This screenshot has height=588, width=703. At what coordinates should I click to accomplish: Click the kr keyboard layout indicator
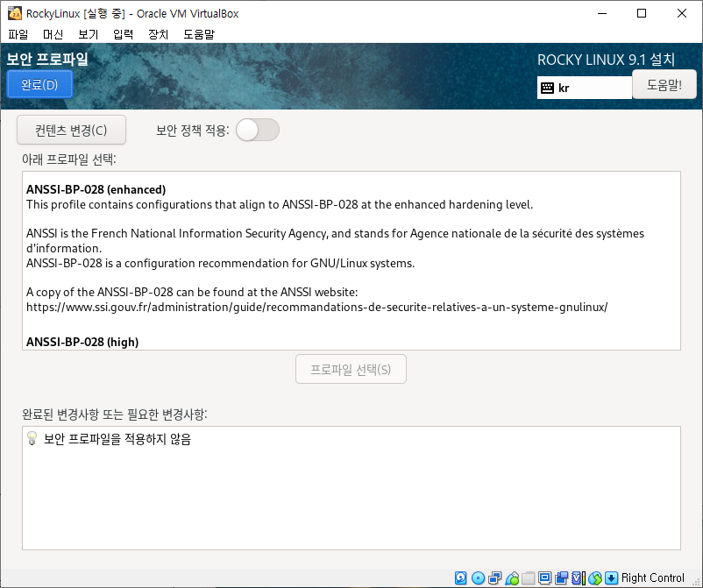pos(585,88)
